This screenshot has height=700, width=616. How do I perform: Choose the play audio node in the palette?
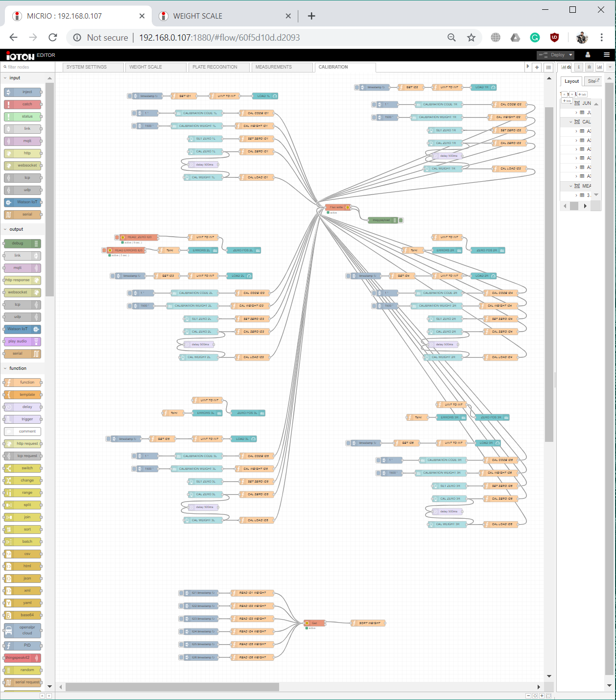22,341
